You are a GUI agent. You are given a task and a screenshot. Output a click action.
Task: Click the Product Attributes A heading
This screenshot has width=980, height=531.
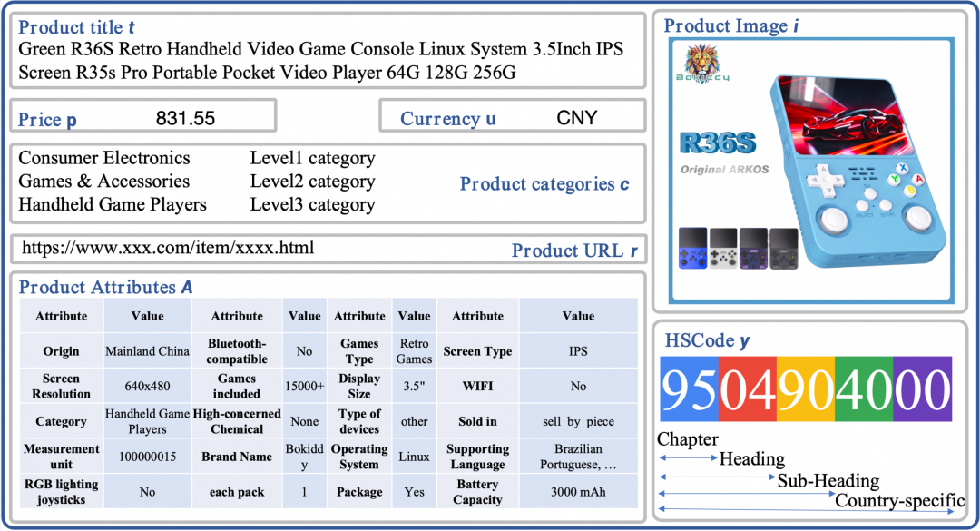(105, 287)
